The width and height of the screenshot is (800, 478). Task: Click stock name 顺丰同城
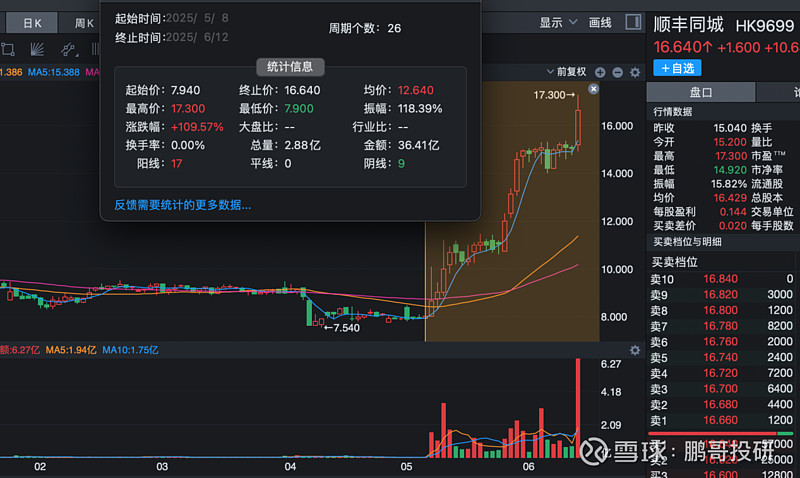point(688,25)
